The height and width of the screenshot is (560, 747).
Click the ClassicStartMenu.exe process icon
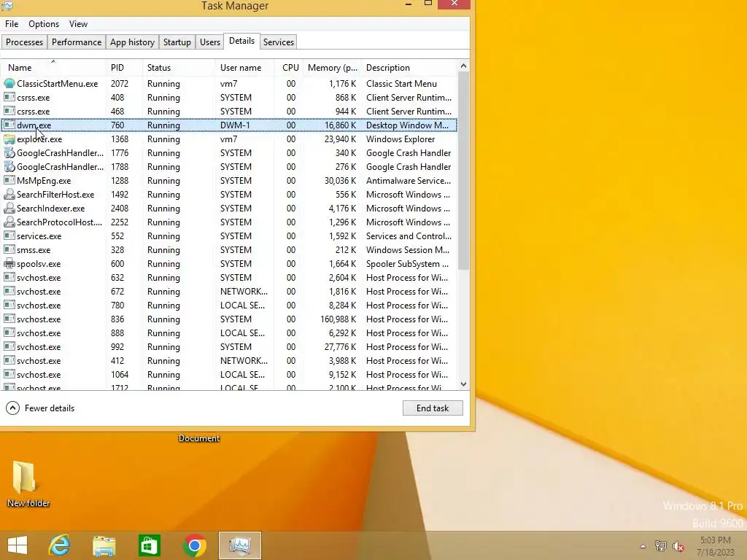(x=9, y=83)
